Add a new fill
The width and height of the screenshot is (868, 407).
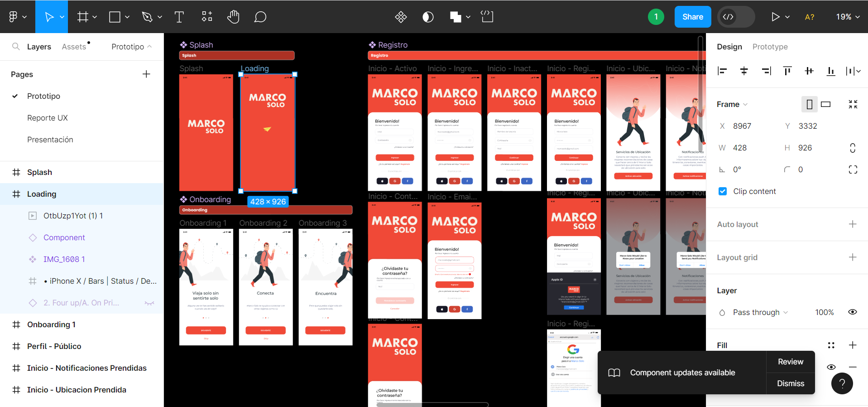click(x=853, y=345)
